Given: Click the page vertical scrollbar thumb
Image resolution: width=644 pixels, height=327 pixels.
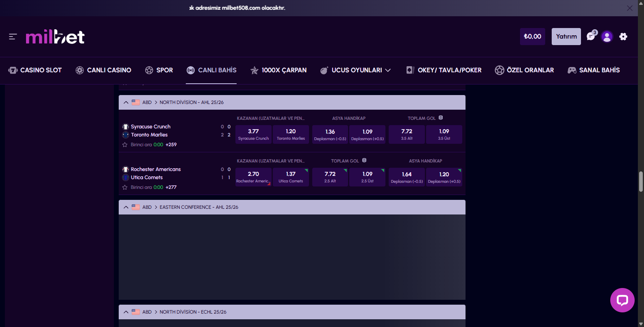Looking at the screenshot, I should click(641, 181).
